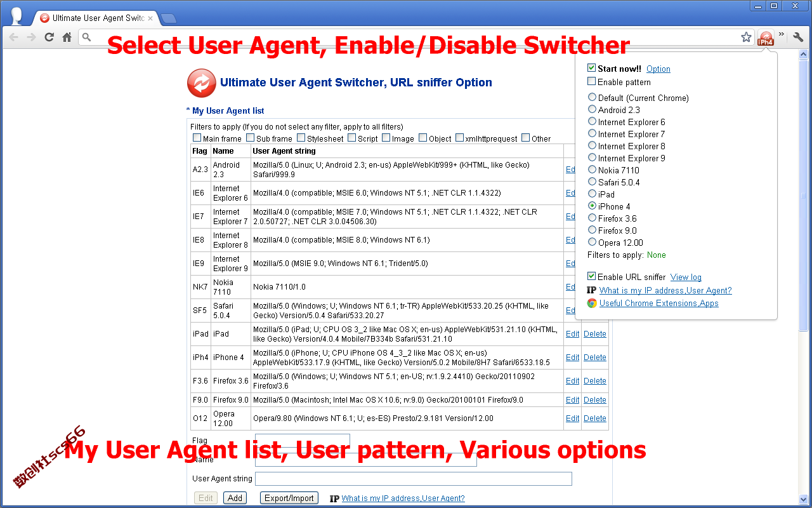
Task: Click the IE9 flag cell
Action: 200,264
